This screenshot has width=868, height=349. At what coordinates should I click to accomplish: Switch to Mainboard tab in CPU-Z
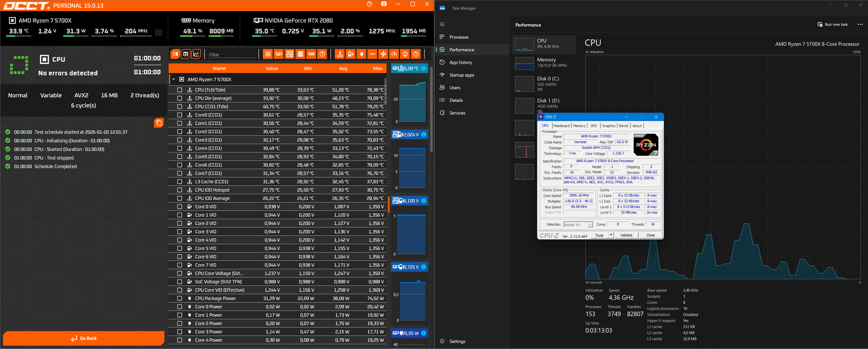click(562, 126)
